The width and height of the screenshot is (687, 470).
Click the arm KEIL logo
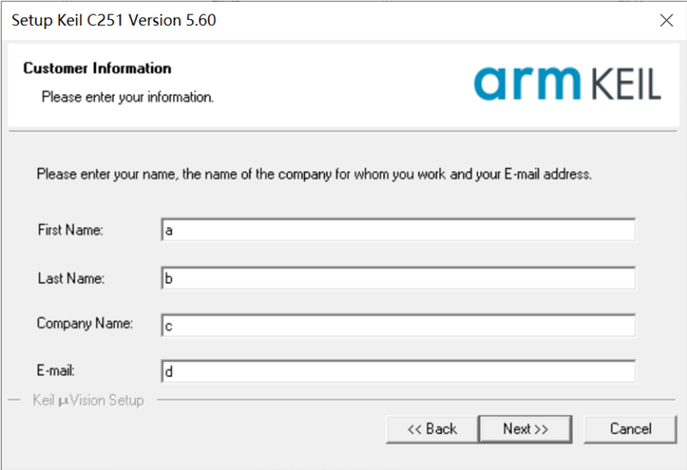coord(567,83)
